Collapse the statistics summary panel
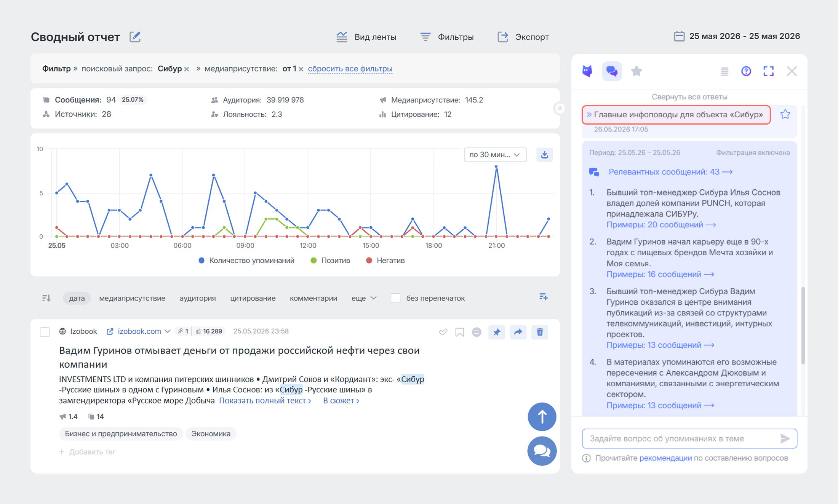838x504 pixels. tap(560, 109)
